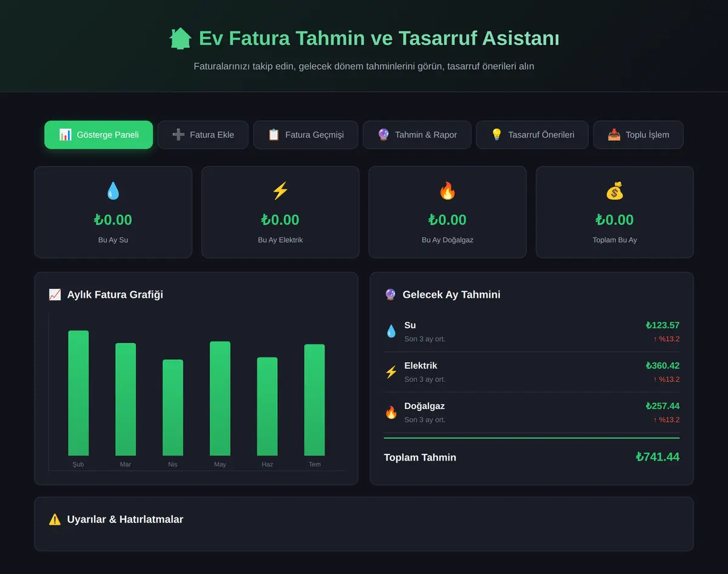Image resolution: width=728 pixels, height=574 pixels.
Task: Click the plus icon on Fatura Ekle tab
Action: click(178, 135)
